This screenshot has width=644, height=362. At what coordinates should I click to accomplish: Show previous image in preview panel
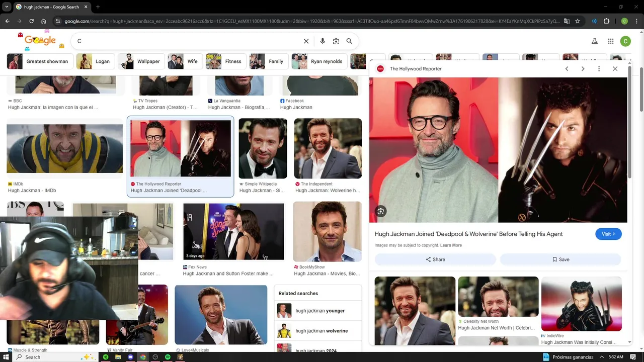click(x=567, y=69)
